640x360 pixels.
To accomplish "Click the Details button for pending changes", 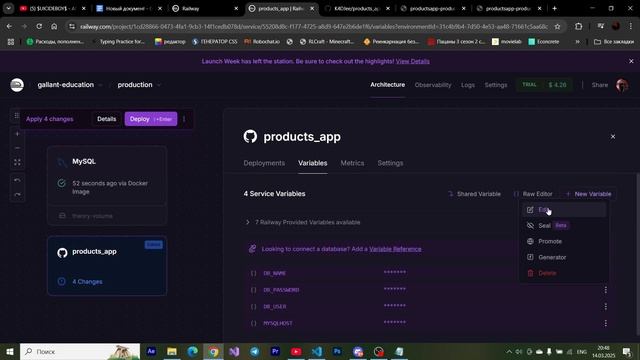I will [x=107, y=119].
